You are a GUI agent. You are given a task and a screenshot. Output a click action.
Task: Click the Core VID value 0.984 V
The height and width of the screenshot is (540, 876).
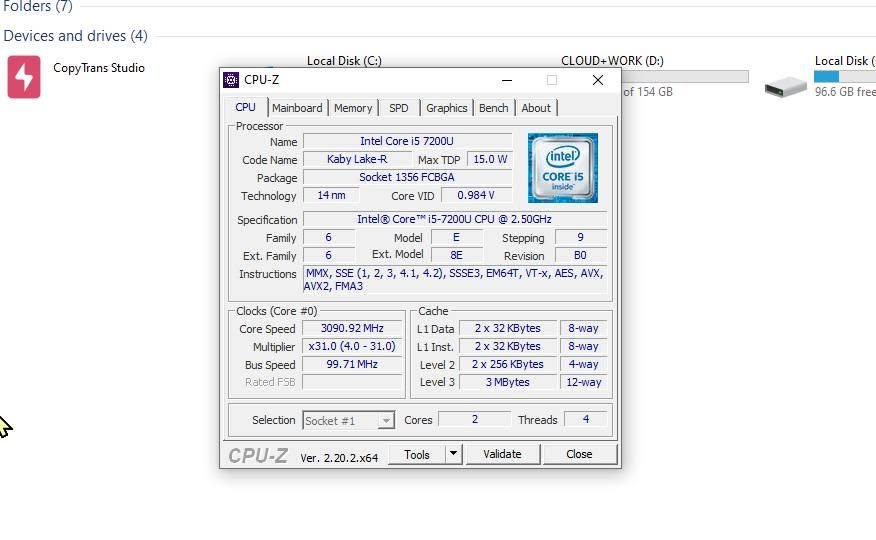click(476, 195)
